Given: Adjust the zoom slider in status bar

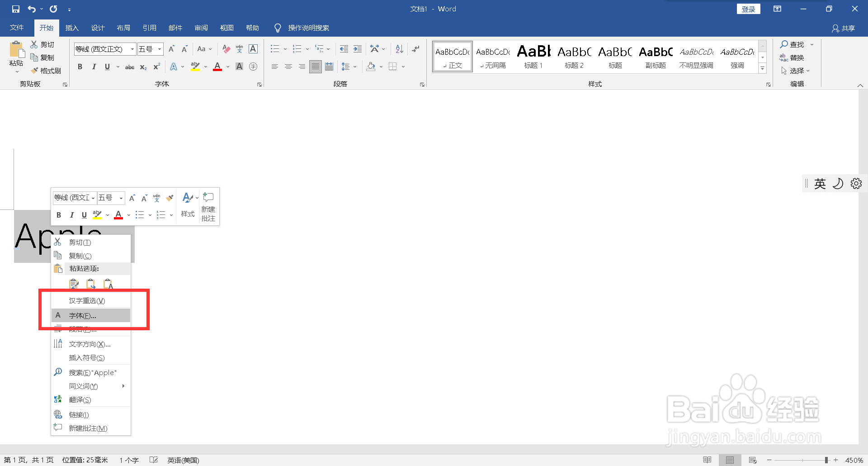Looking at the screenshot, I should 826,460.
